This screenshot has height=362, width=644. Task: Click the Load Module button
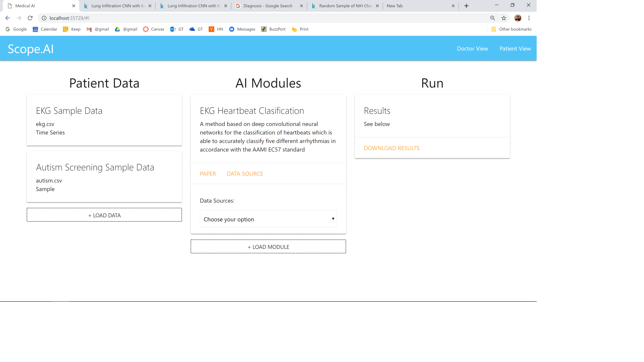click(x=268, y=247)
